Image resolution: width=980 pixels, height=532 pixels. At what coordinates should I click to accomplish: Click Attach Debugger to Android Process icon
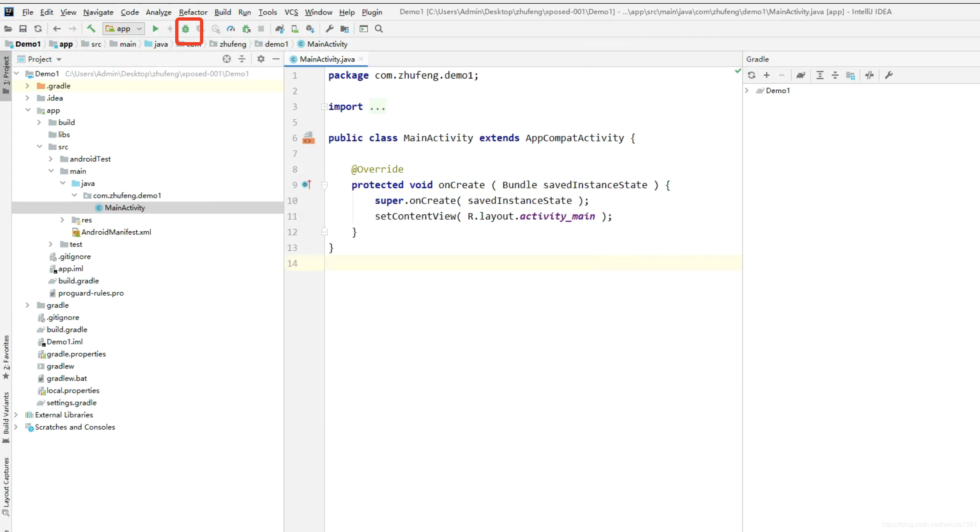click(246, 29)
